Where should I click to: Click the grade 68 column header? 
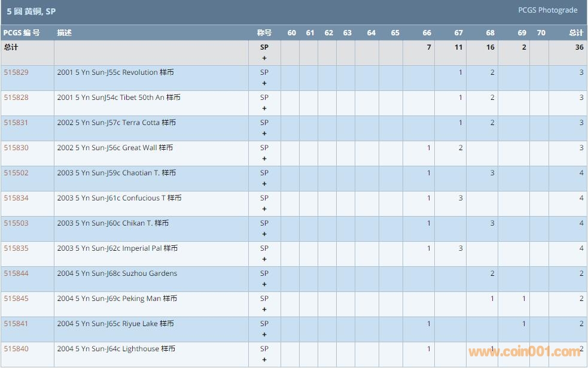pyautogui.click(x=490, y=33)
